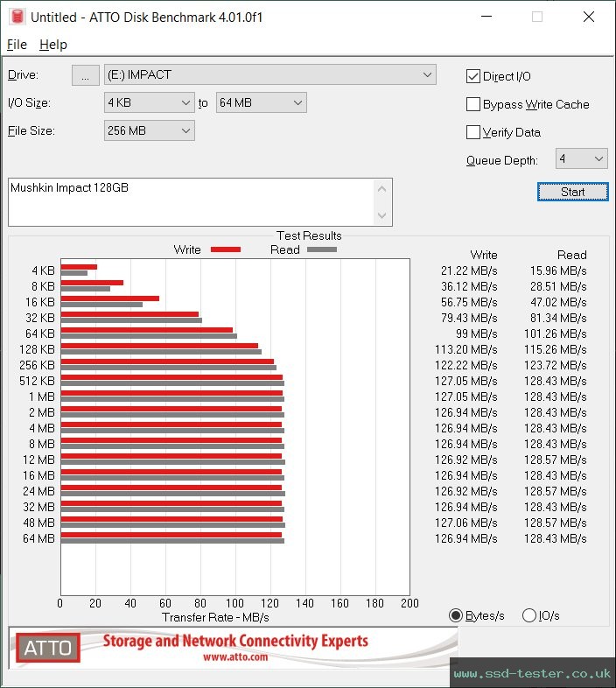Click the description box scroll down arrow

pyautogui.click(x=381, y=215)
